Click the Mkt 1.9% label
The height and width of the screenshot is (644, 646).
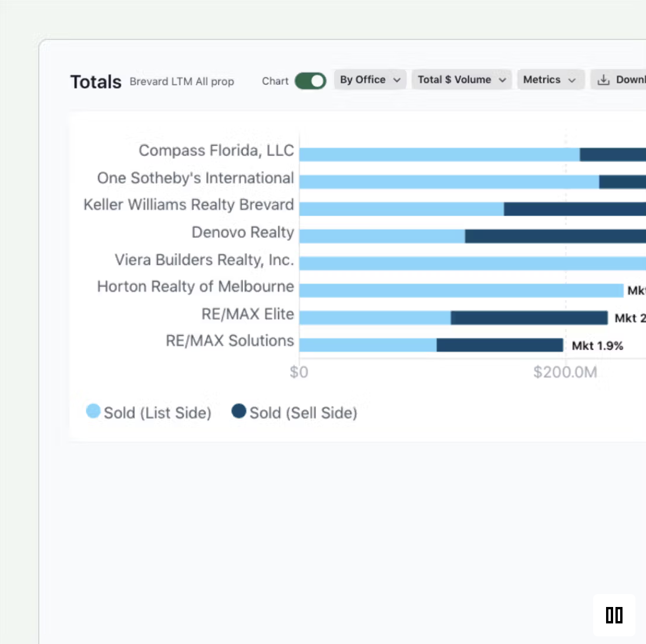(x=597, y=346)
